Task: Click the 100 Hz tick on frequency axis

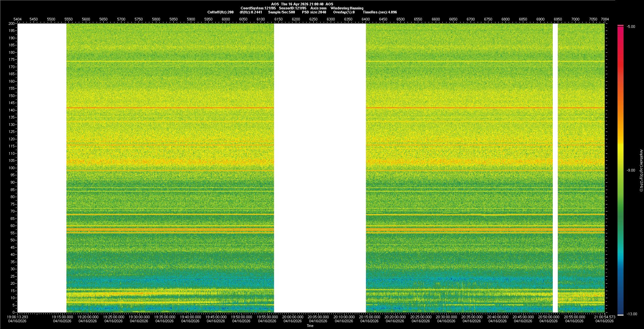Action: click(12, 168)
